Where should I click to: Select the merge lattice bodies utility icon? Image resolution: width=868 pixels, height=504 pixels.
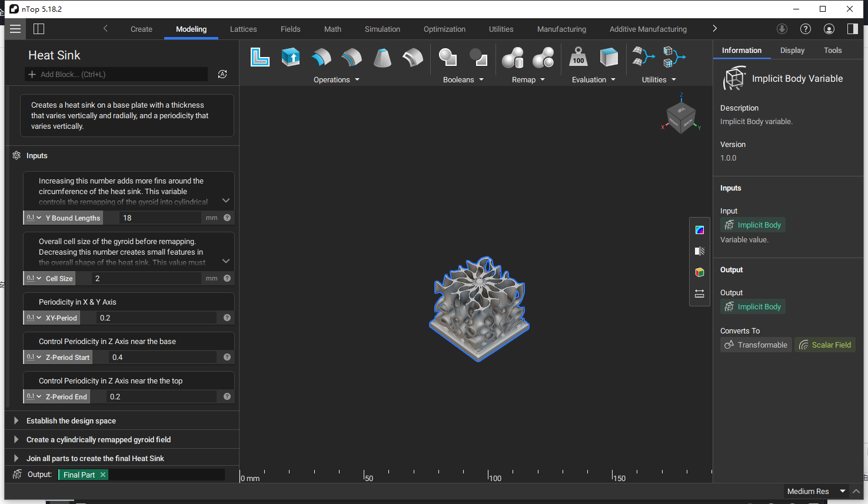click(x=674, y=57)
